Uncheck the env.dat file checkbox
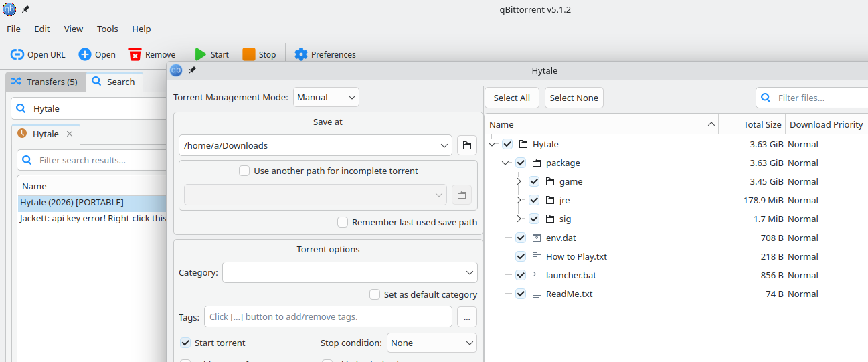 click(521, 238)
